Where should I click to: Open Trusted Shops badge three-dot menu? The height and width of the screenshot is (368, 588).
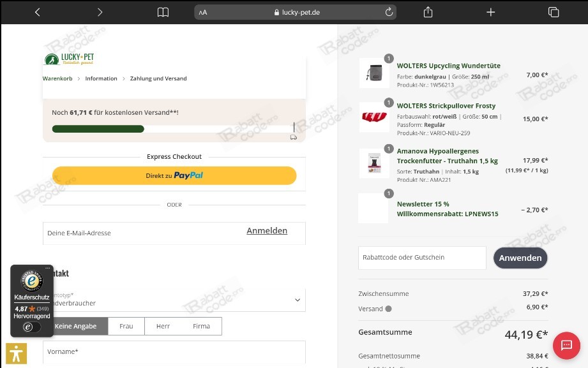pos(48,268)
